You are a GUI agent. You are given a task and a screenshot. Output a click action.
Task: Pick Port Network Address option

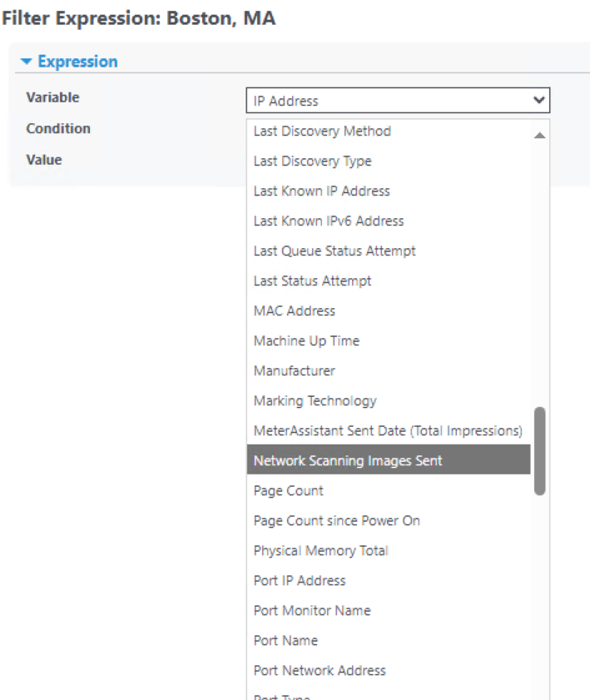(320, 671)
